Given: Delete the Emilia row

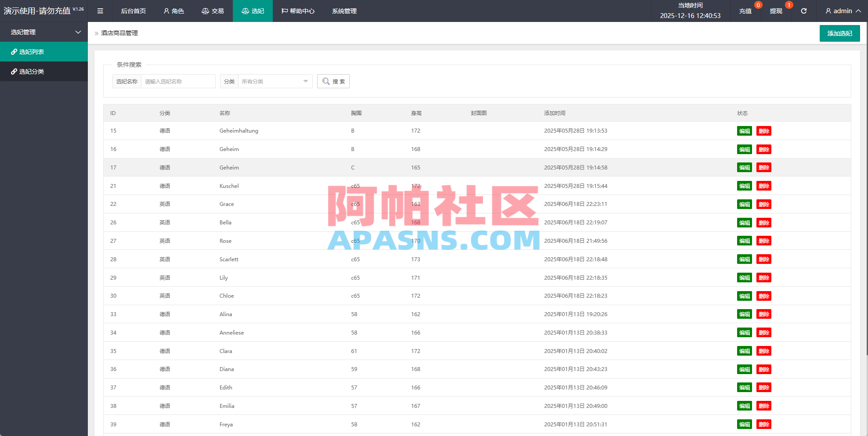Looking at the screenshot, I should point(764,406).
